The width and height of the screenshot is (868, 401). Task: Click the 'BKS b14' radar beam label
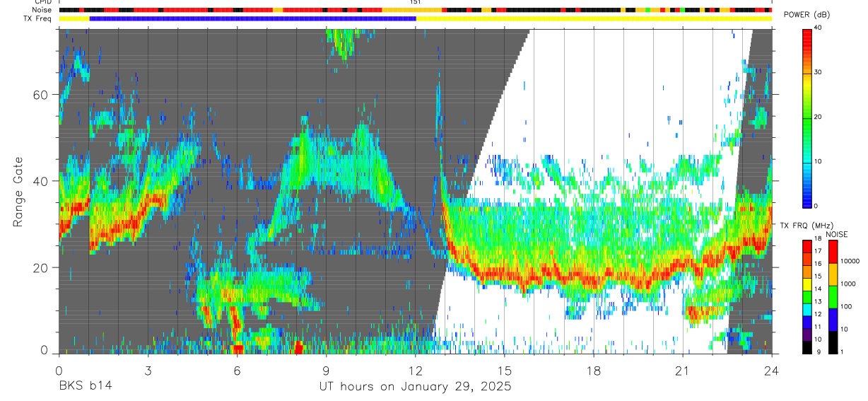click(x=84, y=386)
